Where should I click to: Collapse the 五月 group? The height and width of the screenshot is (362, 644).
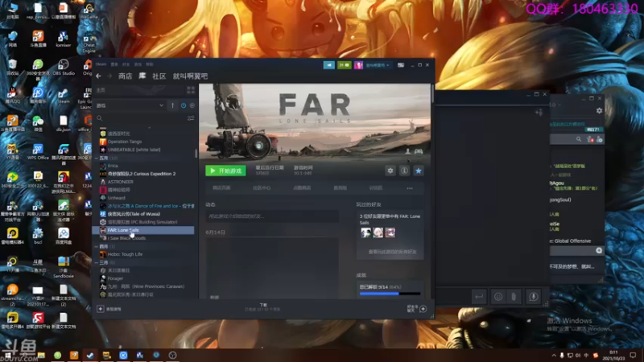coord(96,158)
